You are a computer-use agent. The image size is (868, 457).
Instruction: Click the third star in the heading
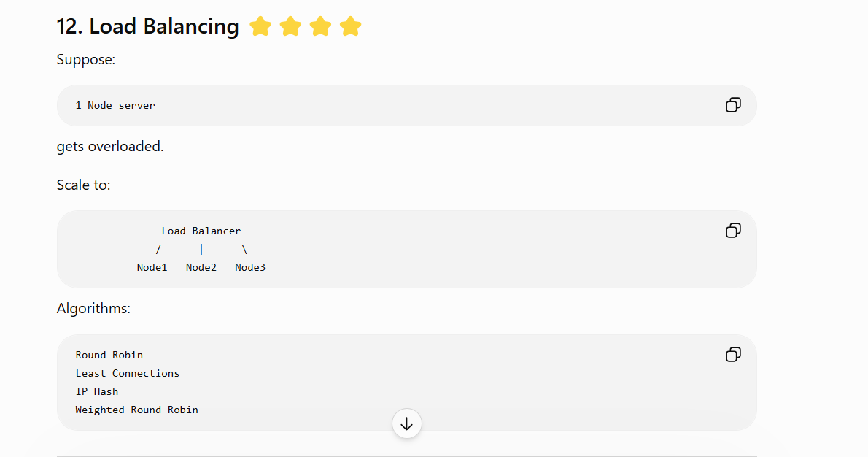point(320,26)
